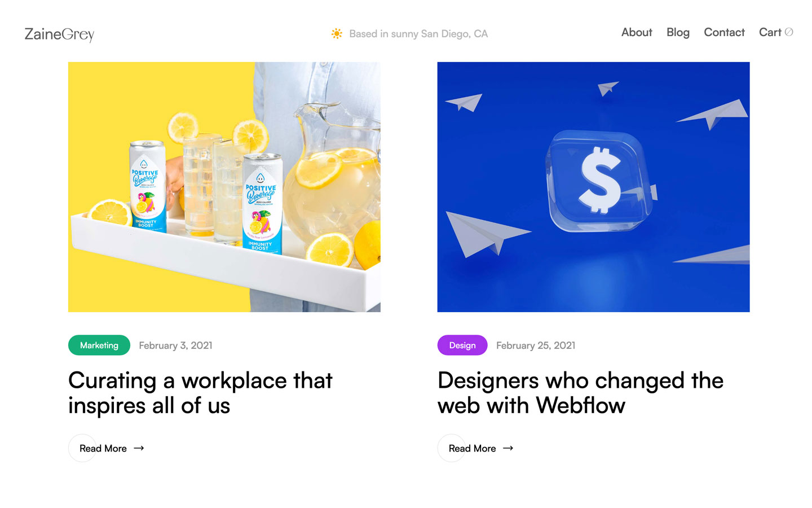The image size is (812, 508).
Task: Click the arrow icon beside second Read More
Action: [x=508, y=448]
